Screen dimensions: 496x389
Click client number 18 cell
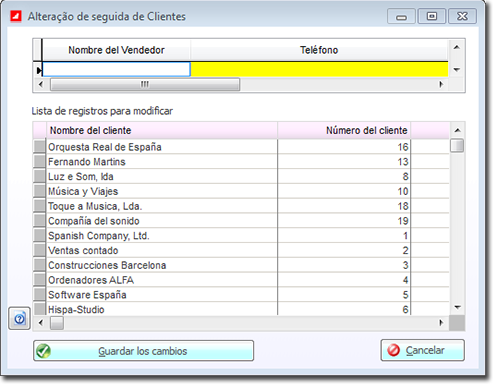(344, 206)
